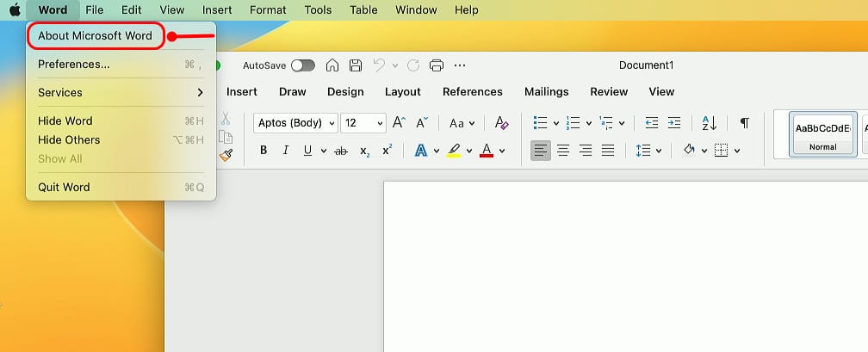Print the document using the printer icon
This screenshot has height=352, width=868.
pos(437,65)
